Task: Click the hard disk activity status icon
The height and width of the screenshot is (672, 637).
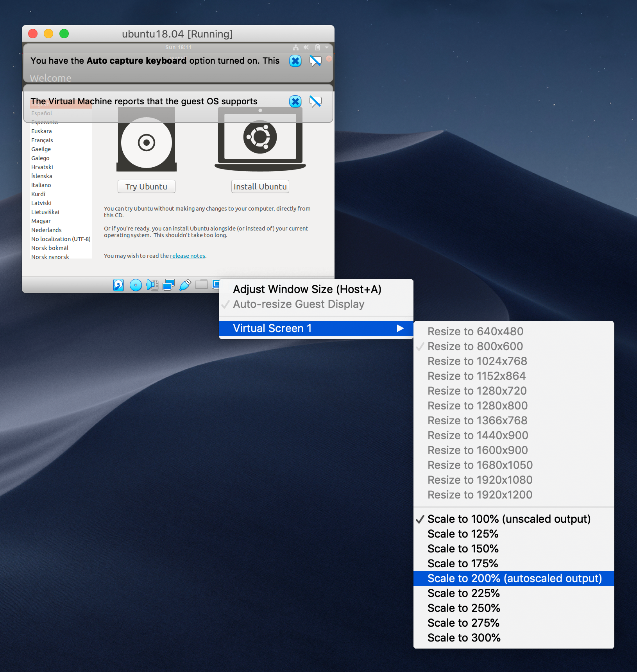Action: coord(118,285)
